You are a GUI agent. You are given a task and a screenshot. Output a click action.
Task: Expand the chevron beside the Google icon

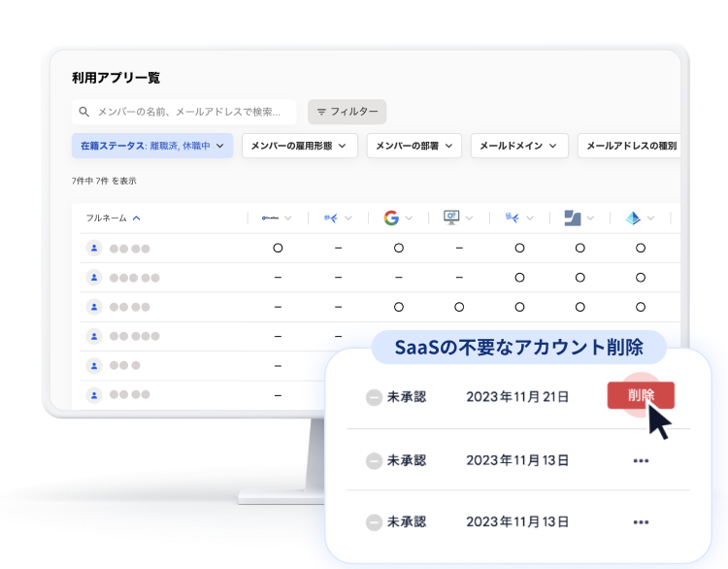[409, 218]
